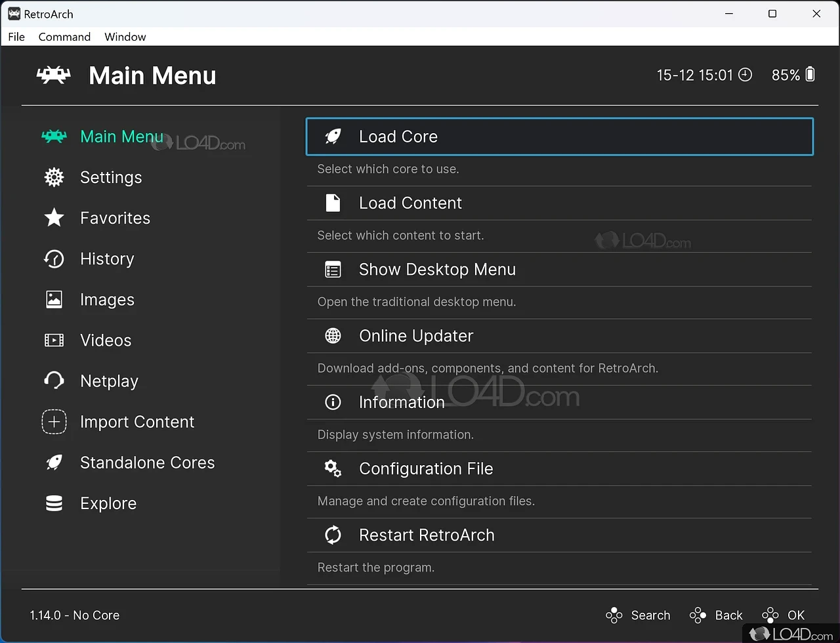Click 'Restart the program.' description
This screenshot has height=643, width=840.
pos(375,567)
